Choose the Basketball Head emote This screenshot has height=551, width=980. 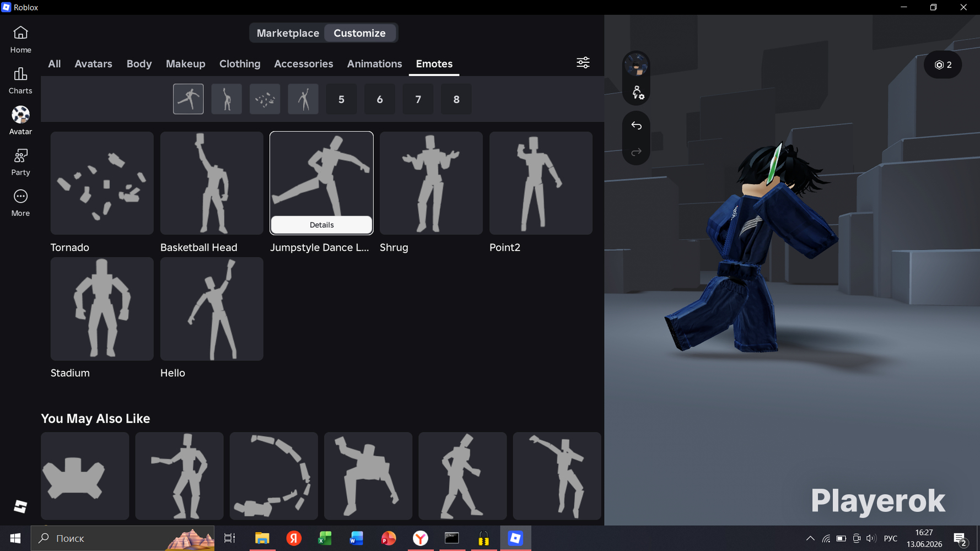click(212, 183)
